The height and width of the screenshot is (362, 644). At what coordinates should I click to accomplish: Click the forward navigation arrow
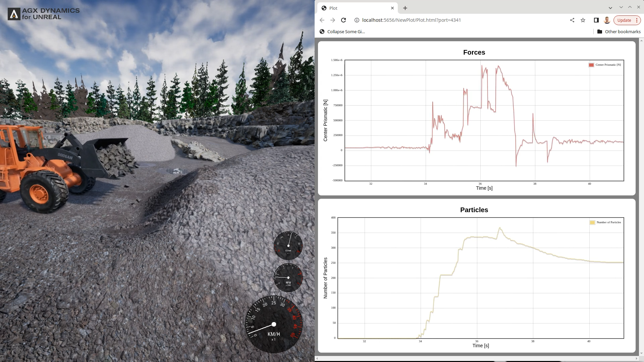(x=333, y=20)
